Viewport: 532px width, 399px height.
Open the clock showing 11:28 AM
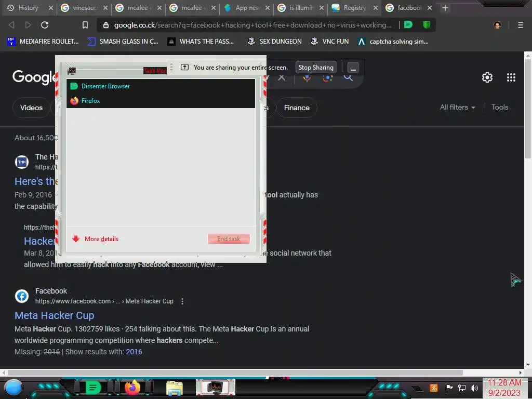[x=504, y=388]
